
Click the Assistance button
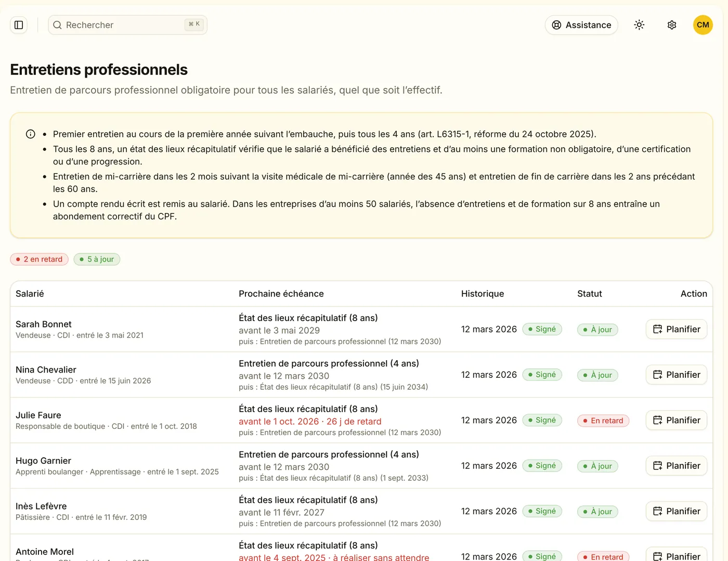point(581,25)
